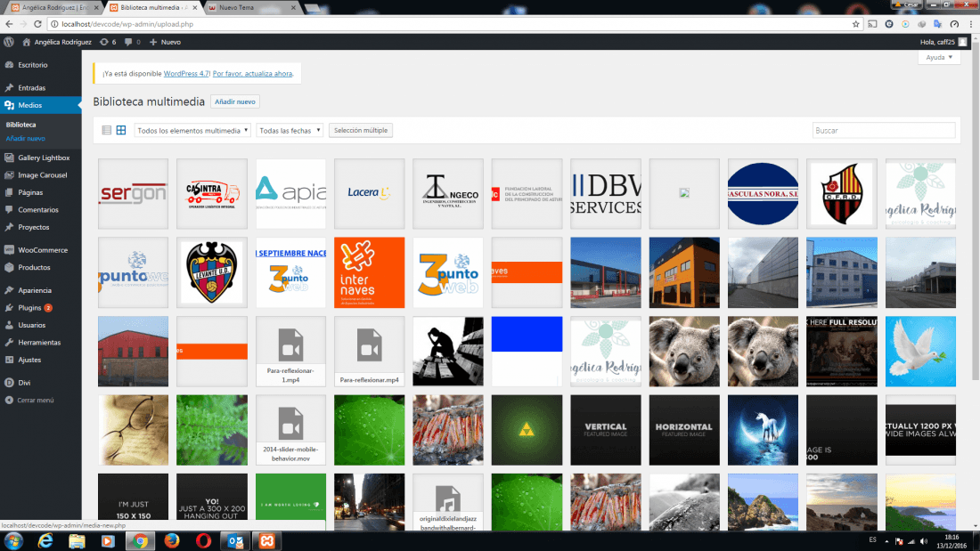The image size is (980, 551).
Task: Click the address bar URL
Action: coord(127,24)
